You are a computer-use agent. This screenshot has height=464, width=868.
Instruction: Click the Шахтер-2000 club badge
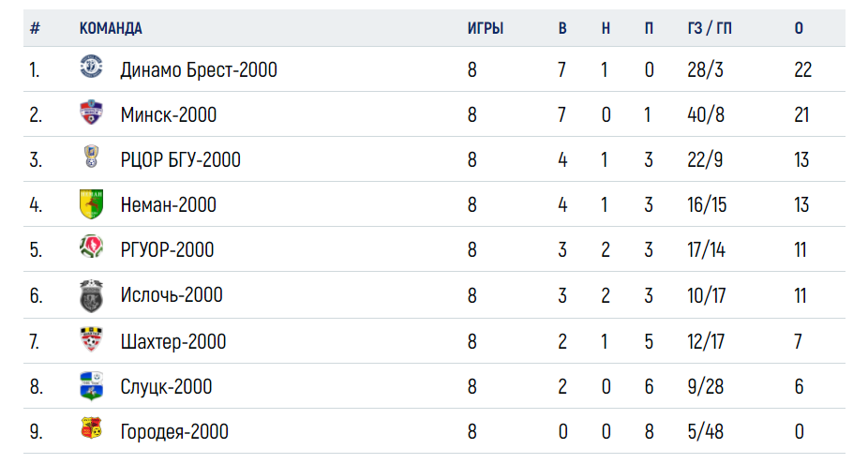[91, 339]
